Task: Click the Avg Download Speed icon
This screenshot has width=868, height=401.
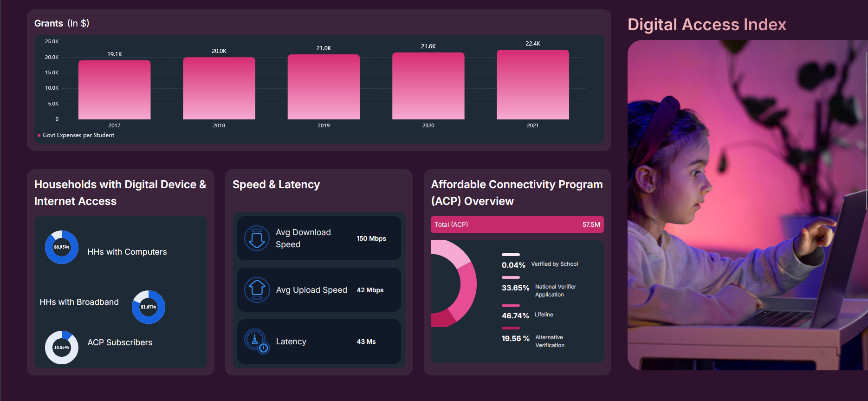Action: (x=257, y=238)
